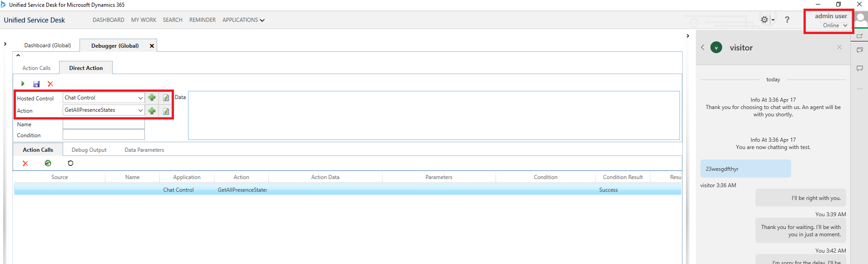Image resolution: width=868 pixels, height=264 pixels.
Task: Close the Debugger (Global) tab
Action: coord(152,46)
